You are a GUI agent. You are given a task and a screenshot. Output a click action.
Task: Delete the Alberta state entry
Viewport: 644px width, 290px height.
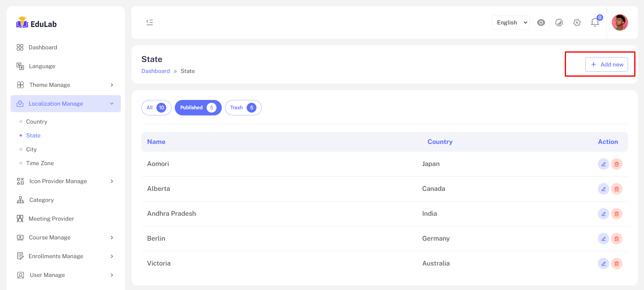tap(616, 189)
